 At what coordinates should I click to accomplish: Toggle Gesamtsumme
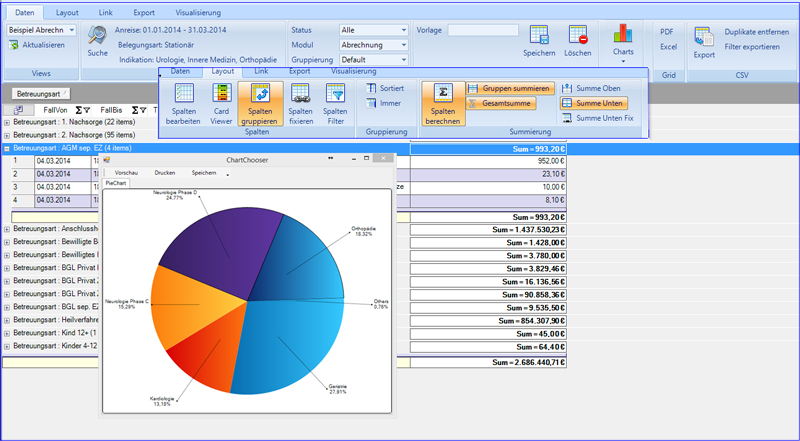pos(501,103)
